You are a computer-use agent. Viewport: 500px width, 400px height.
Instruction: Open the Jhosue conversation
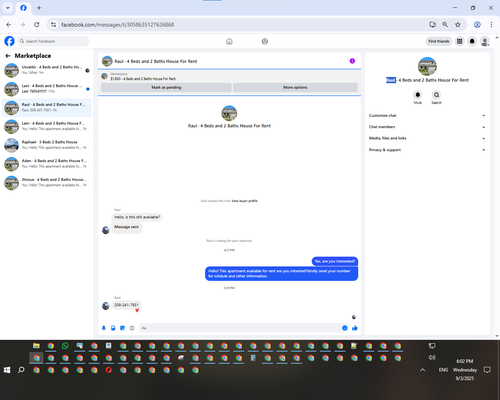coord(47,182)
